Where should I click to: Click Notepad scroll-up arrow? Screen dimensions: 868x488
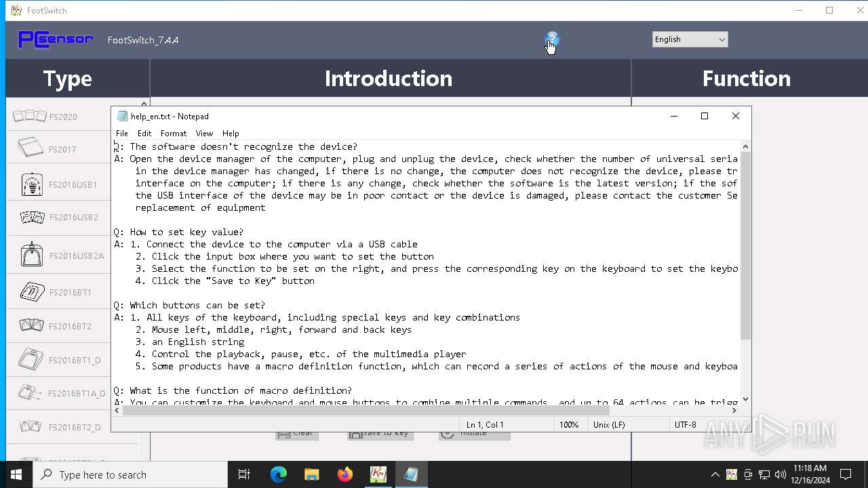[745, 146]
